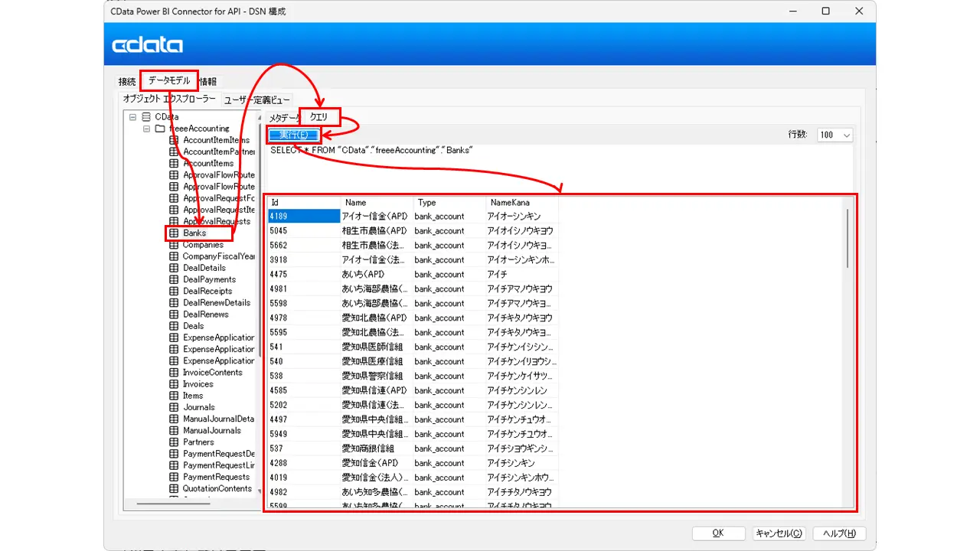
Task: Click the table icon beside AccountItems
Action: click(x=174, y=163)
